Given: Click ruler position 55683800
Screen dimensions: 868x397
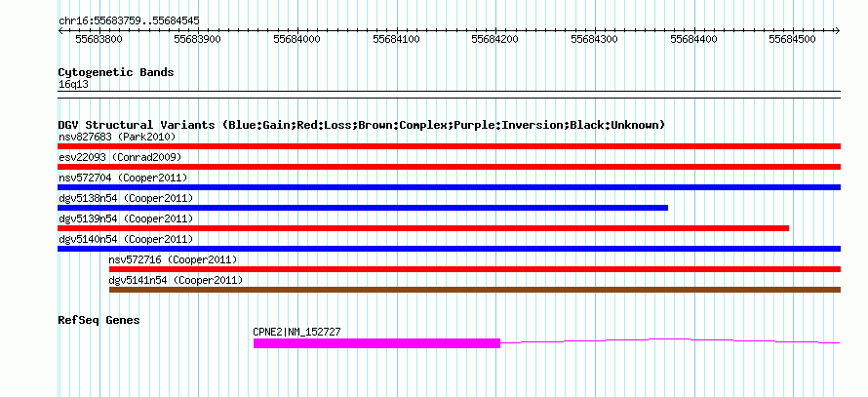Looking at the screenshot, I should [x=99, y=39].
